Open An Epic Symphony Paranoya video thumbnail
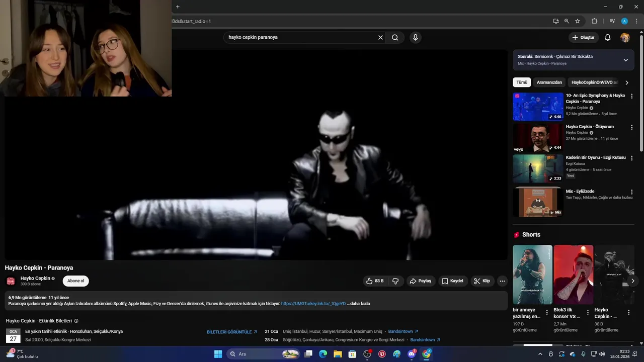Viewport: 644px width, 362px height. pyautogui.click(x=538, y=107)
